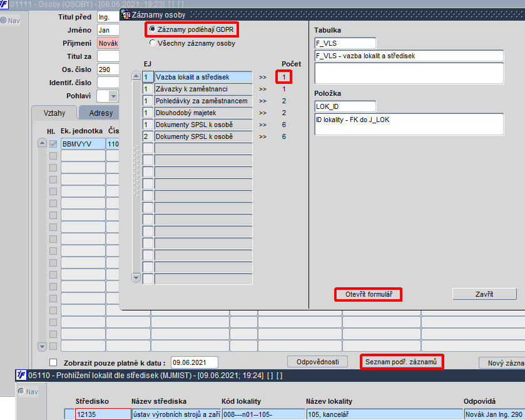This screenshot has height=420, width=525.
Task: Click the Středisko field containing 12135
Action: (103, 414)
